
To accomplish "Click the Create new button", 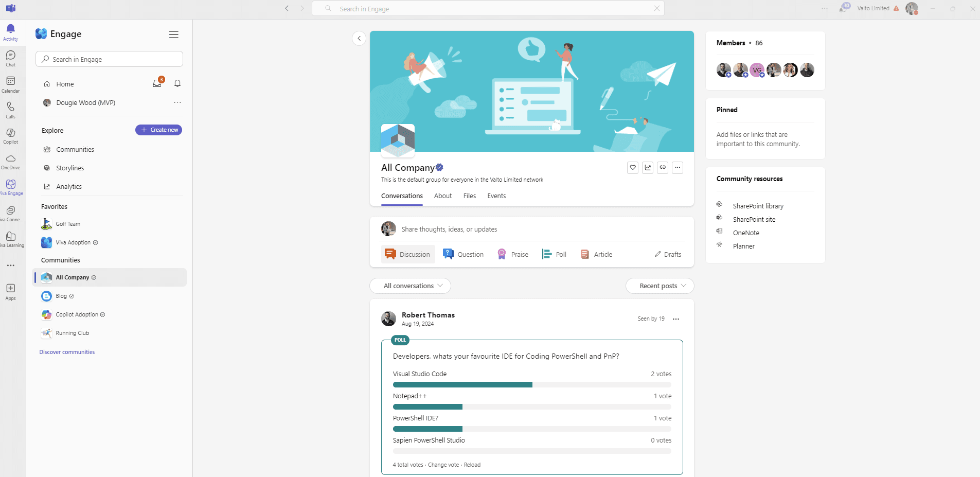I will 158,130.
